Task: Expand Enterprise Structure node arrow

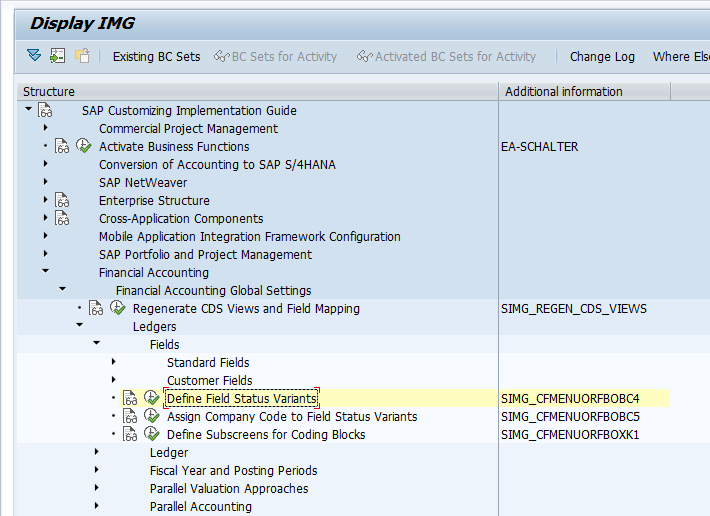Action: 45,200
